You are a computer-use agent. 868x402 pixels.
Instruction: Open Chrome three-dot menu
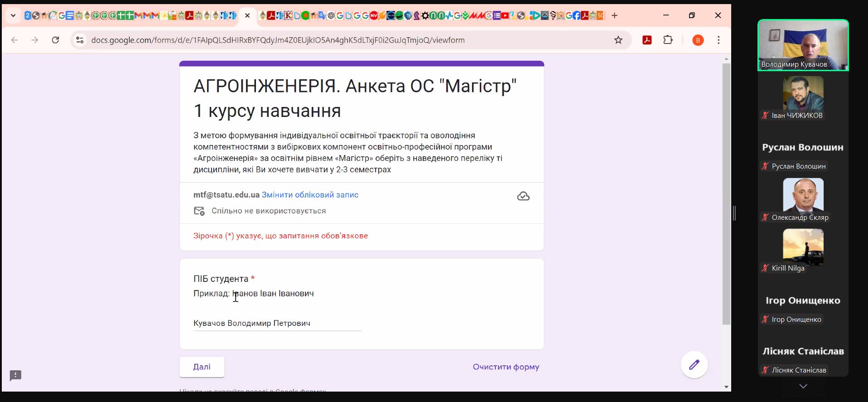click(719, 40)
